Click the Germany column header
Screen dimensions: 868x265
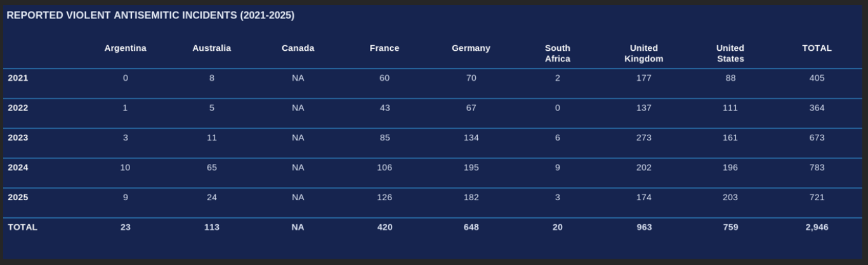click(x=471, y=48)
